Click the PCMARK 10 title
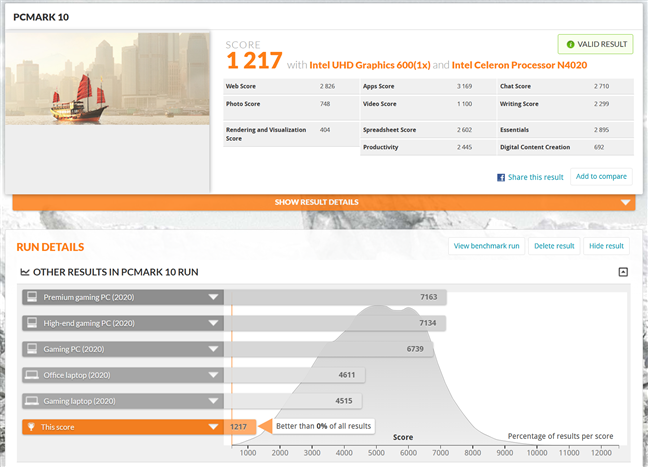648x467 pixels. tap(41, 17)
